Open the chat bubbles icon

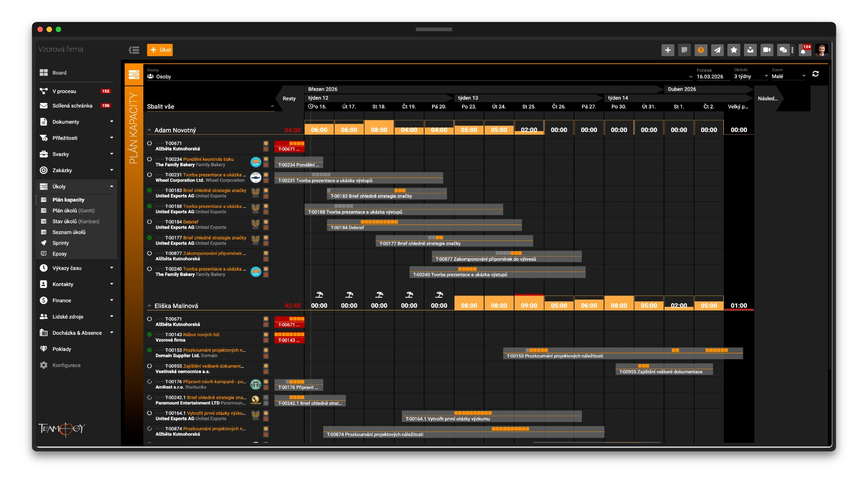[783, 50]
